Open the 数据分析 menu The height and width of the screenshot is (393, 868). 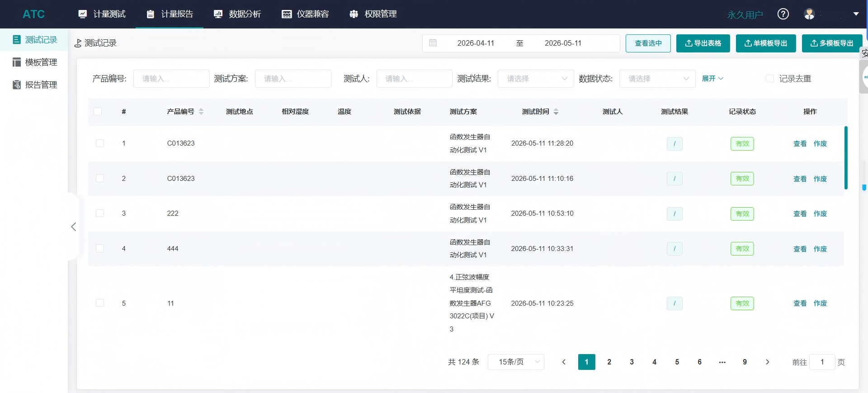click(237, 14)
